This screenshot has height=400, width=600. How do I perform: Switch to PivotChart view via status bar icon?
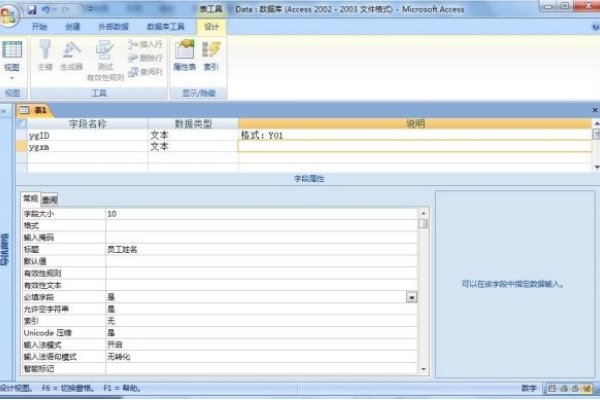coord(575,389)
